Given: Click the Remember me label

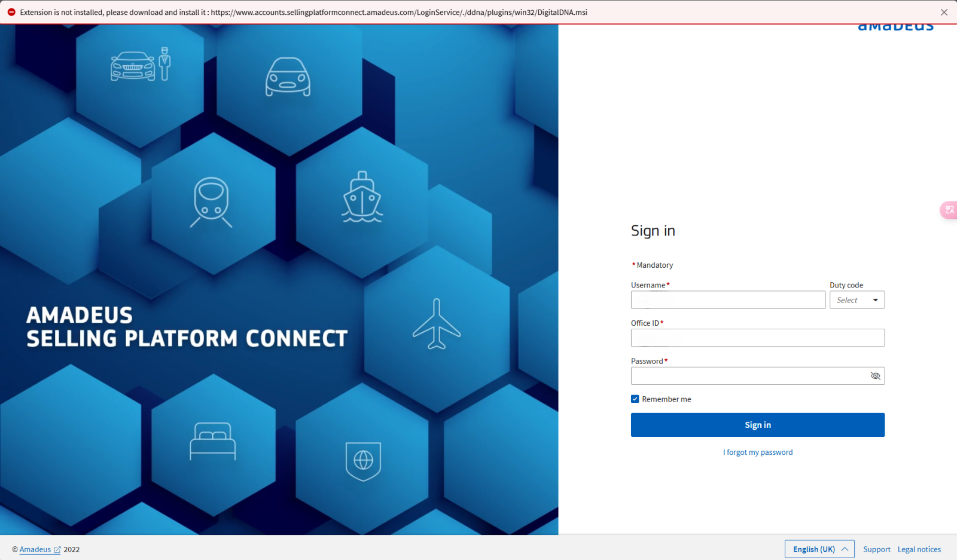Looking at the screenshot, I should point(666,399).
